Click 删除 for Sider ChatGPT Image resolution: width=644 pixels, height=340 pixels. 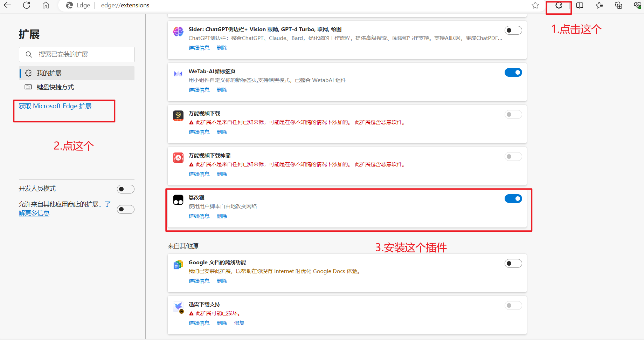[222, 48]
